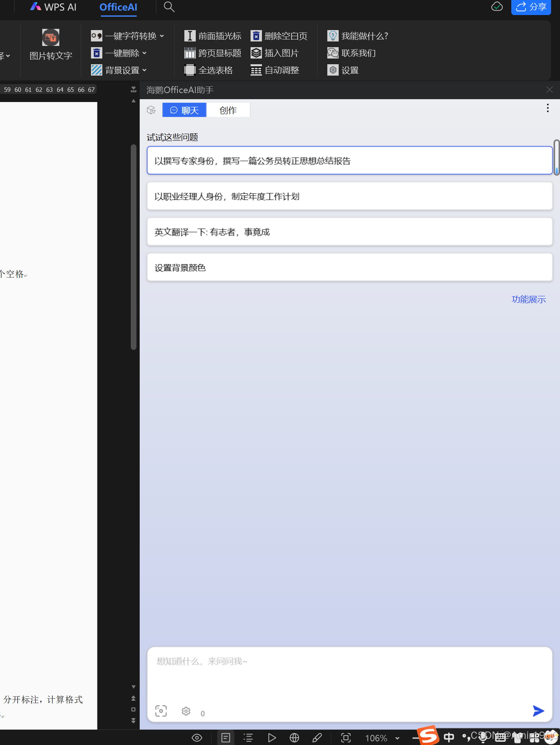
Task: Click 插入图片 tool
Action: 275,53
